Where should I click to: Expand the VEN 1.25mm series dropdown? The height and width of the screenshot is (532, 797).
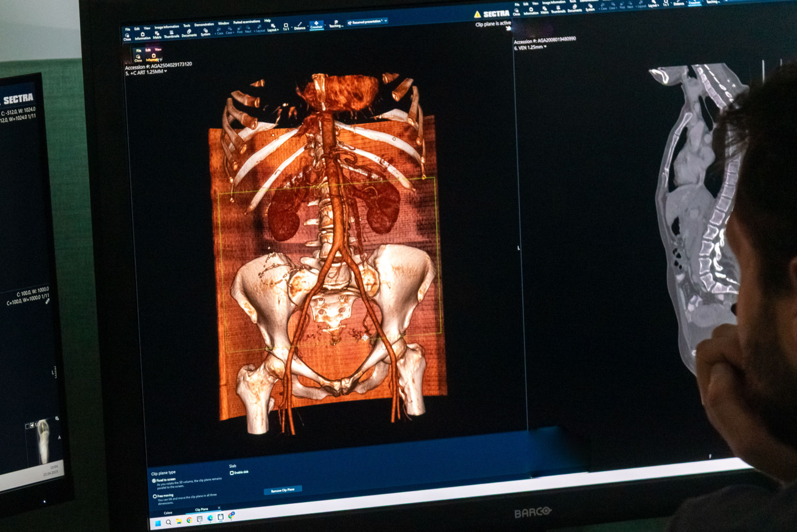(x=545, y=47)
